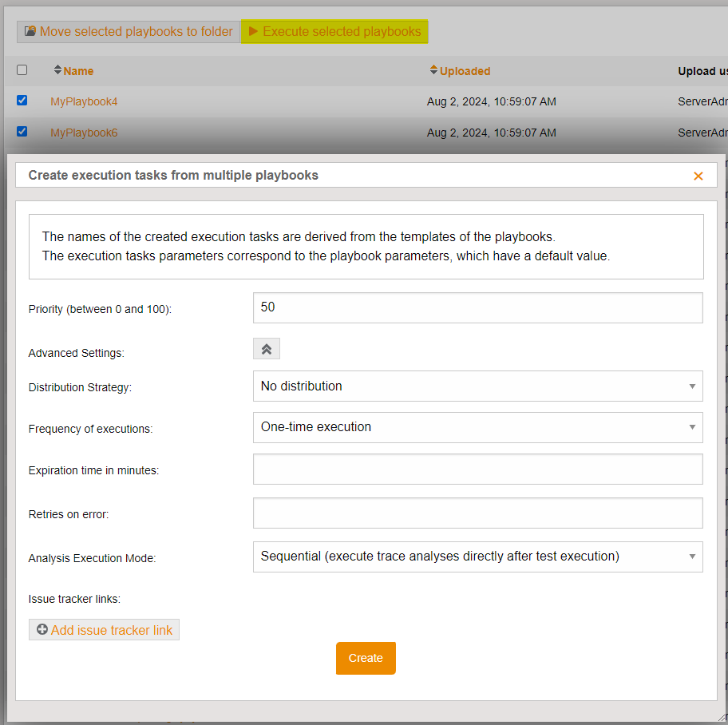The width and height of the screenshot is (728, 725).
Task: Open the Frequency of executions dropdown
Action: point(477,427)
